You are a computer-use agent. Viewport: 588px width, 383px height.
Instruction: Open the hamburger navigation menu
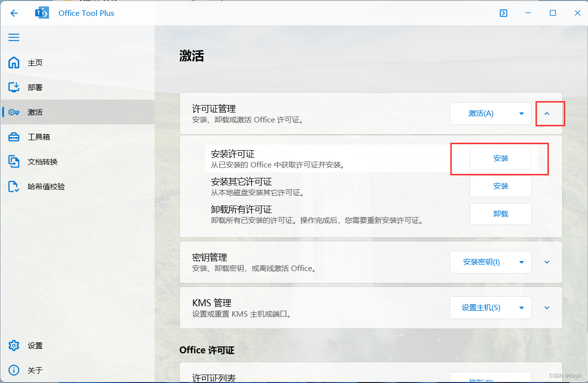click(14, 37)
